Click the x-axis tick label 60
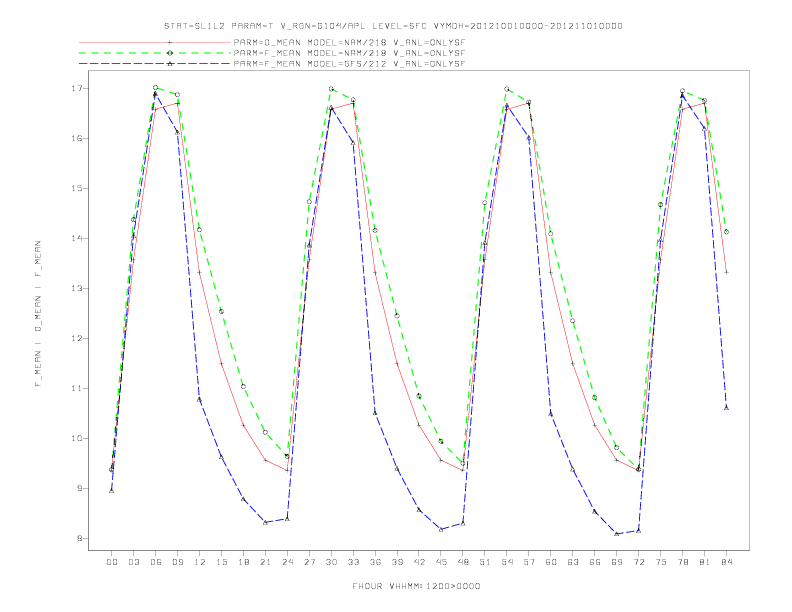 551,562
